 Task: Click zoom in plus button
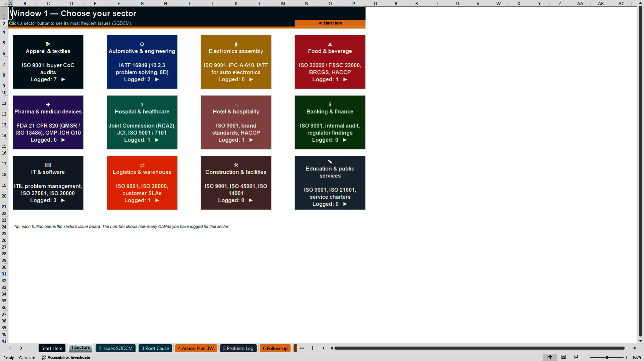tap(626, 357)
